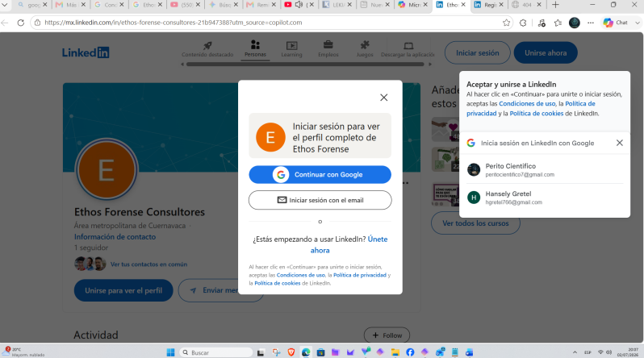
Task: Open Brave browser from taskbar
Action: click(x=291, y=352)
